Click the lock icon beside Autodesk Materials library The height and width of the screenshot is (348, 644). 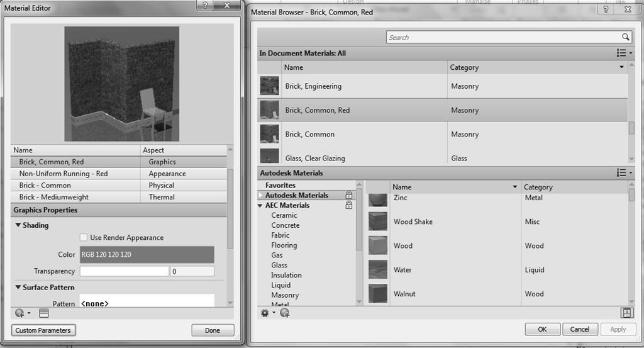[348, 194]
